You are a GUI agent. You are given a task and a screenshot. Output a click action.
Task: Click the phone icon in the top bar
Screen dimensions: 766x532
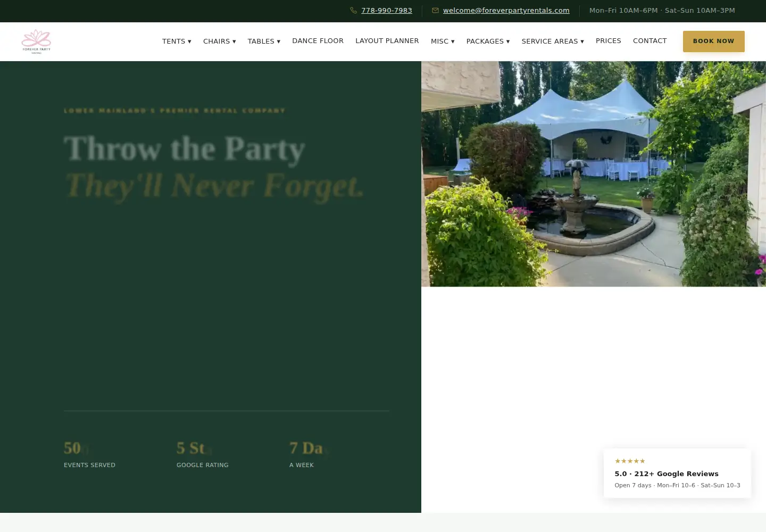point(353,11)
